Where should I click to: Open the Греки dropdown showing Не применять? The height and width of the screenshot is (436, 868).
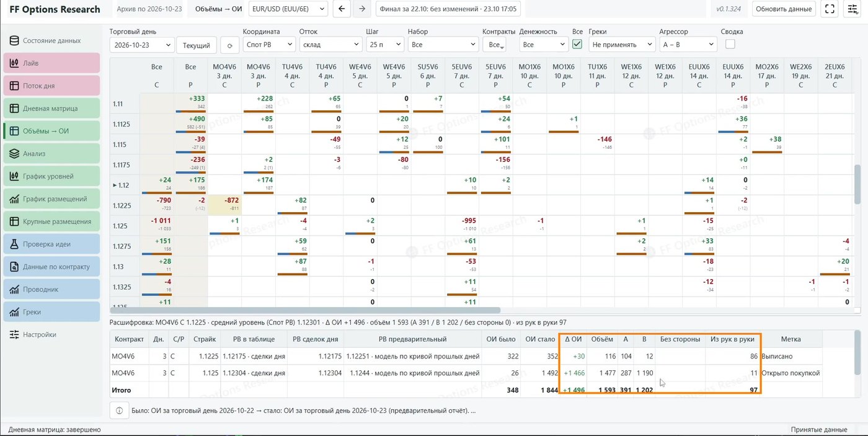pyautogui.click(x=622, y=45)
